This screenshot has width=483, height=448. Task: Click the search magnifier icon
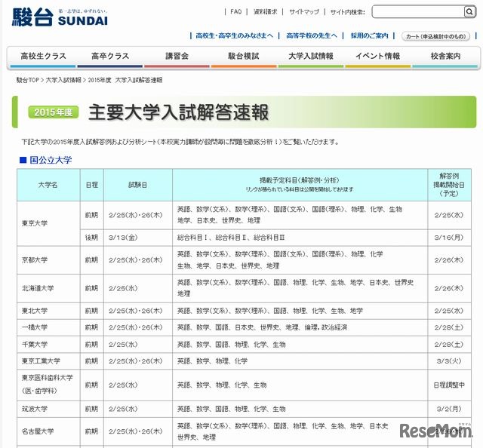469,12
